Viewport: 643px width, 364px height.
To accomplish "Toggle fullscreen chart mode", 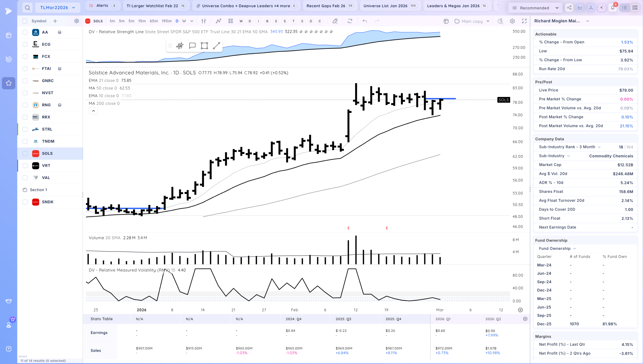I will pyautogui.click(x=524, y=21).
